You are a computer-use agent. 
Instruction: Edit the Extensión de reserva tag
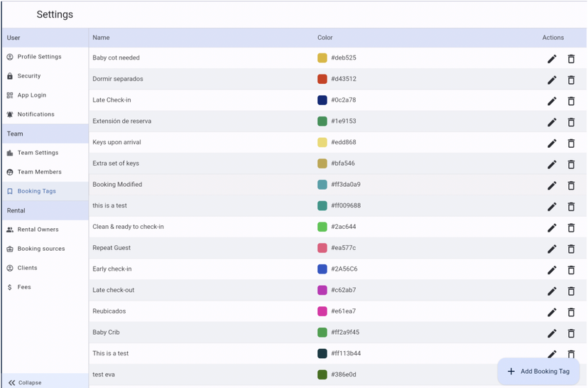click(x=552, y=122)
